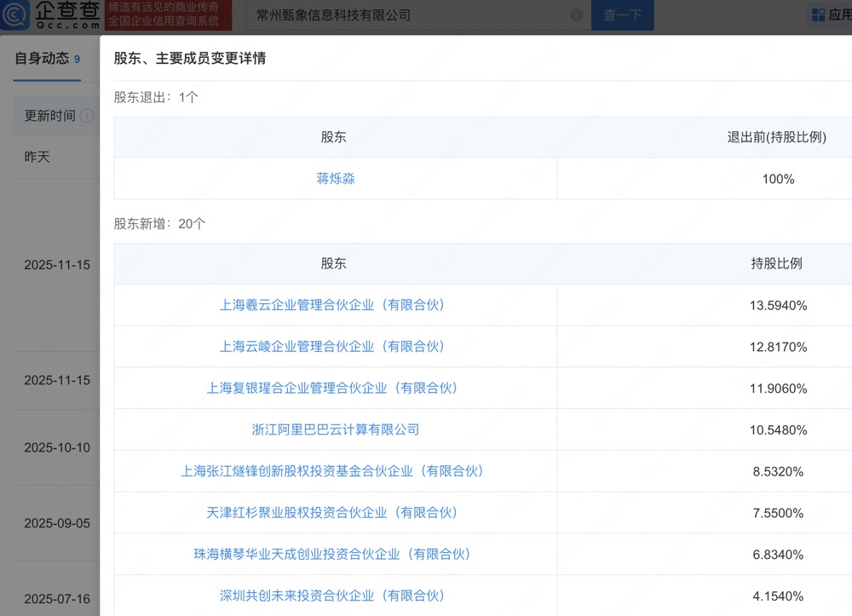Click the company name search field
This screenshot has height=616, width=852.
[x=409, y=15]
